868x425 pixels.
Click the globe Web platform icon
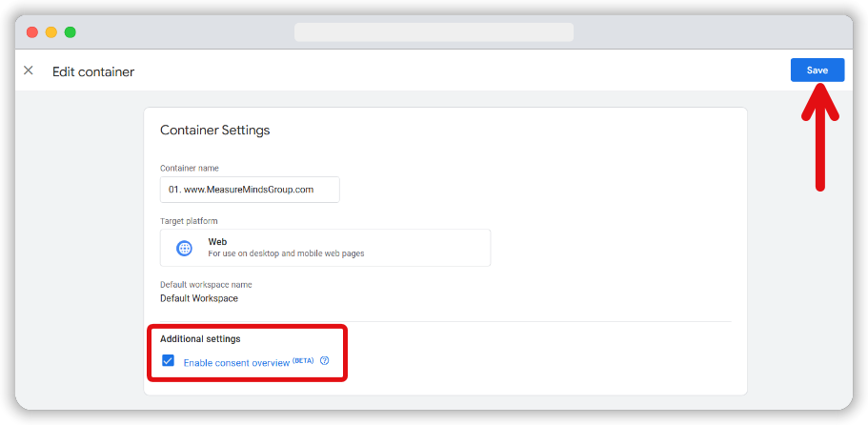184,249
